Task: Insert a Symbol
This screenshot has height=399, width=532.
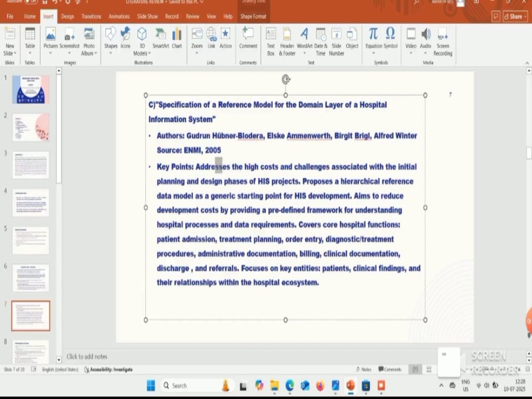Action: click(390, 38)
